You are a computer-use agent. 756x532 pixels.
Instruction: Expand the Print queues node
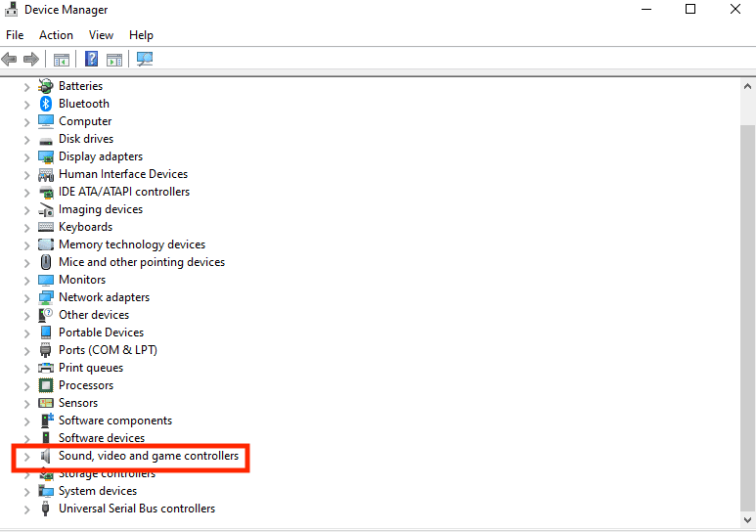point(27,369)
